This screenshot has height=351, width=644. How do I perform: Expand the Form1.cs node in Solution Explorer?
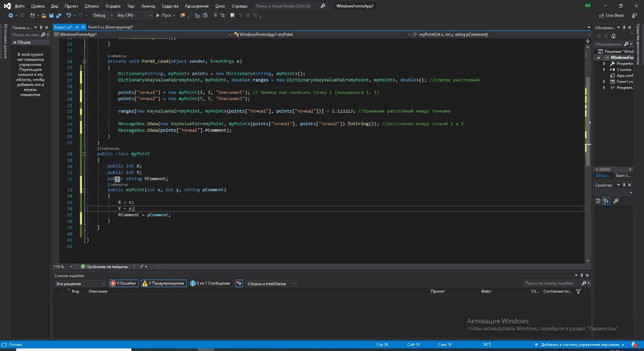(x=605, y=81)
